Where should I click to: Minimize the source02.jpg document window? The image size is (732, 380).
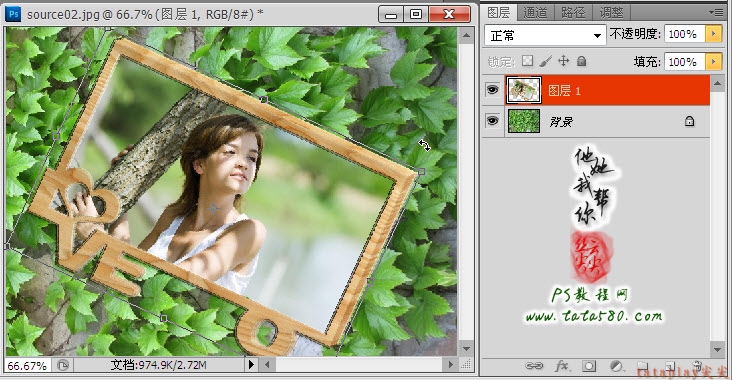[x=391, y=14]
